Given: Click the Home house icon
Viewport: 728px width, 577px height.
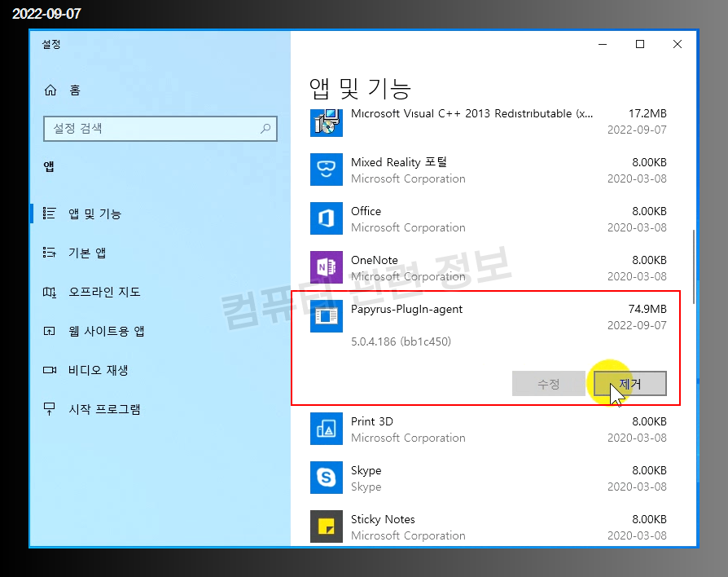Looking at the screenshot, I should pos(50,90).
